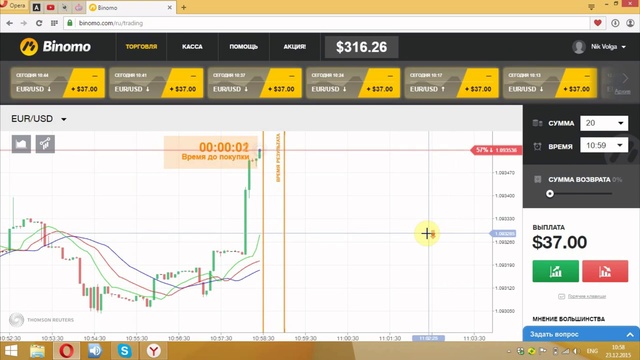Close the Binomo browser tab
The height and width of the screenshot is (360, 640).
point(169,7)
